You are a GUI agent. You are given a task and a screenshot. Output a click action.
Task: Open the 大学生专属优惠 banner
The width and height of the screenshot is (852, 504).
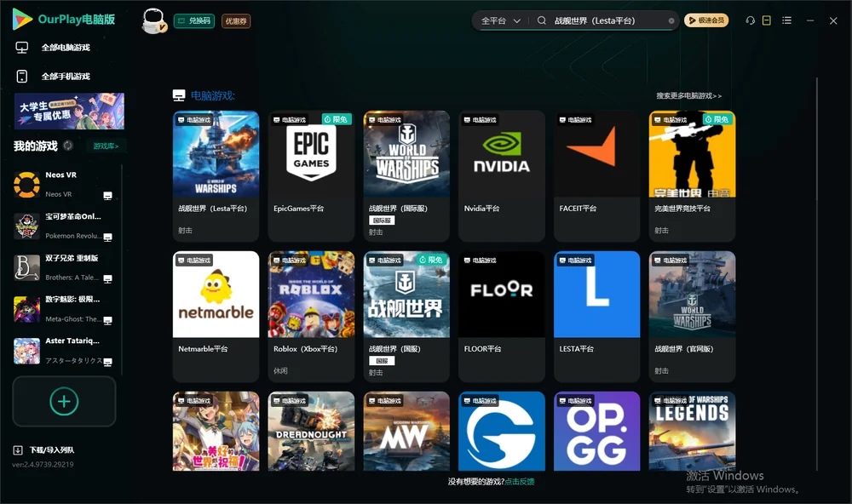[70, 111]
